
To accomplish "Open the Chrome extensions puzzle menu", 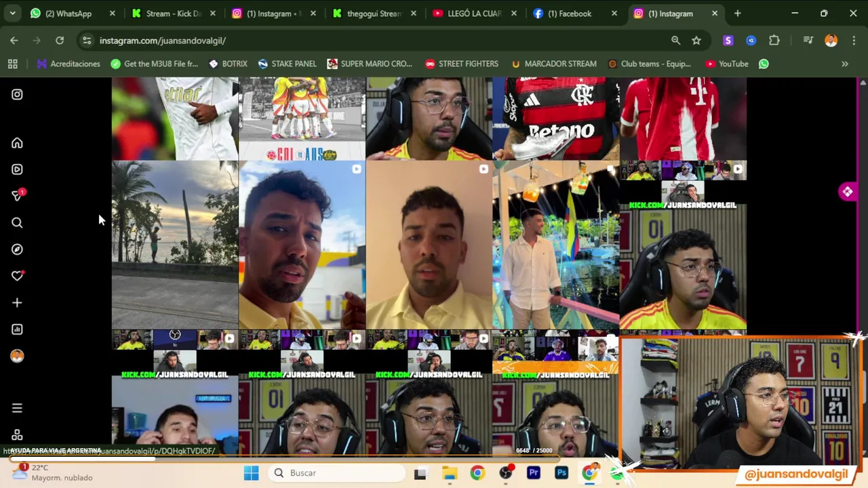I will click(774, 41).
